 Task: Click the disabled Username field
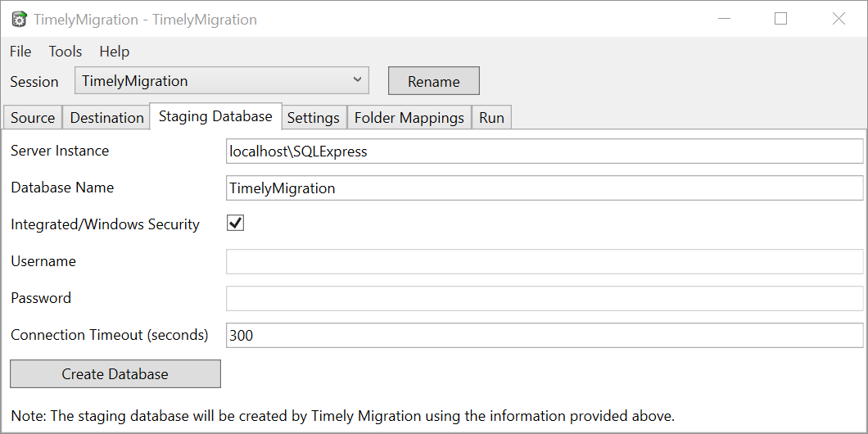click(545, 261)
